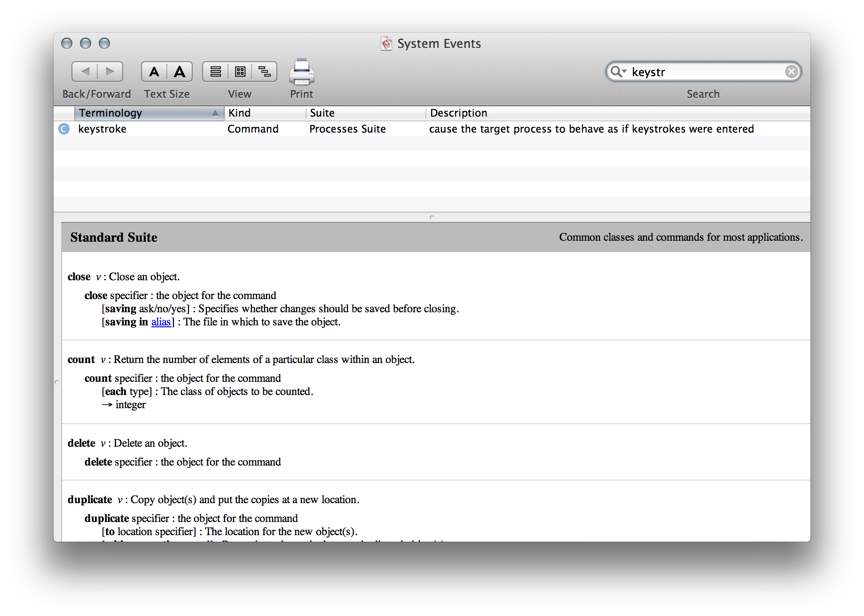Click the Standard Suite heading
The image size is (864, 616).
(114, 237)
